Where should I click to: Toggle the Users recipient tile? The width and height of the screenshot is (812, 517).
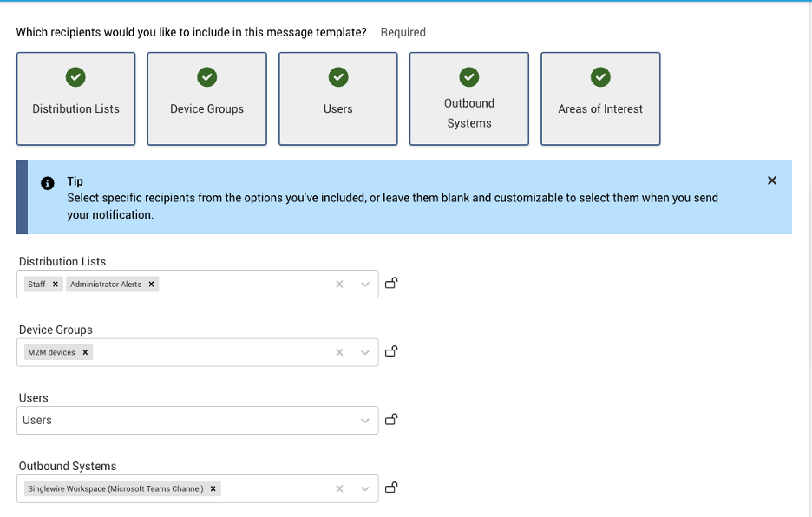click(x=338, y=98)
